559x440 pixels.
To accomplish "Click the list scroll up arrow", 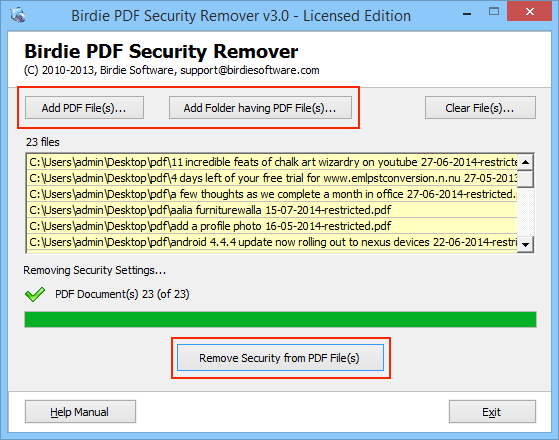I will click(525, 162).
